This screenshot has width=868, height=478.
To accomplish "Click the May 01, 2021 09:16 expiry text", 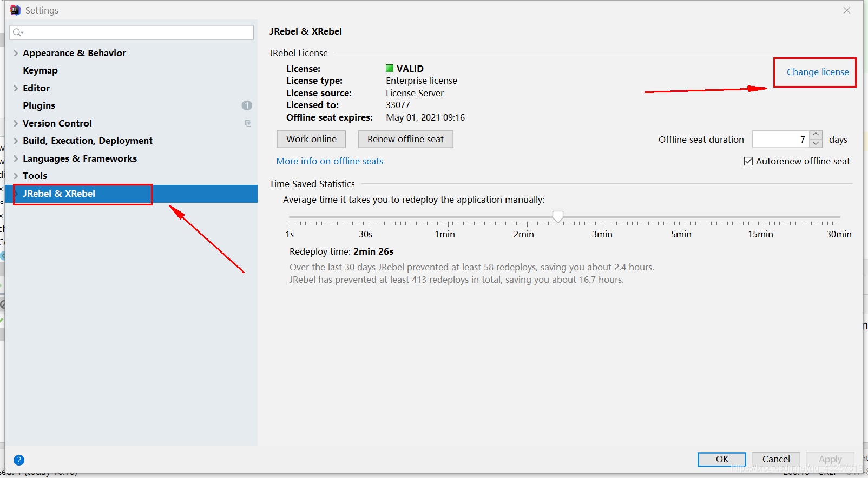I will [x=425, y=117].
